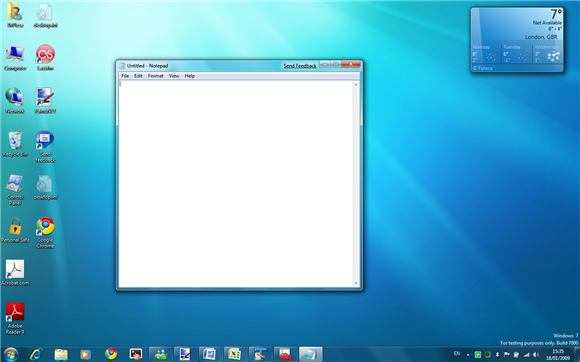Show hidden tray icons with the arrow
The image size is (580, 362).
[x=468, y=355]
